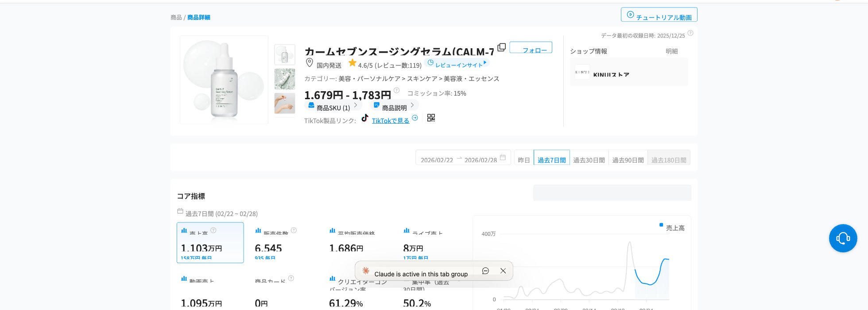
Task: Click the location pin icon before 国内発送
Action: click(310, 63)
